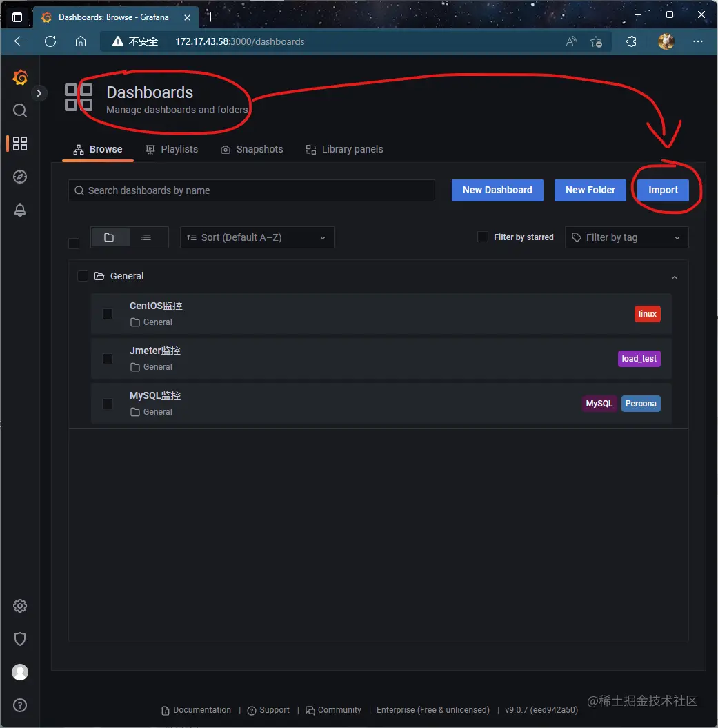
Task: Click the General folder name
Action: coord(127,276)
